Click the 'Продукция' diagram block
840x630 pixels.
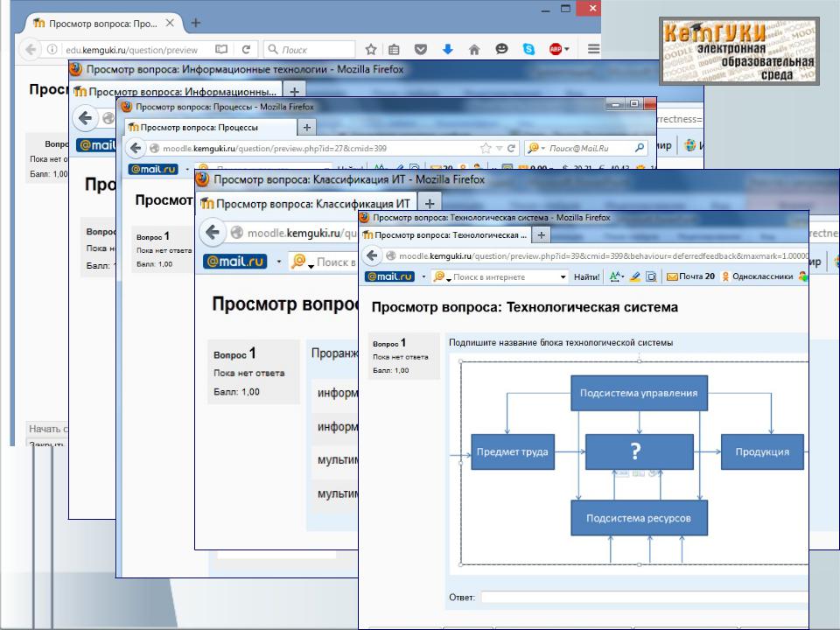coord(762,451)
